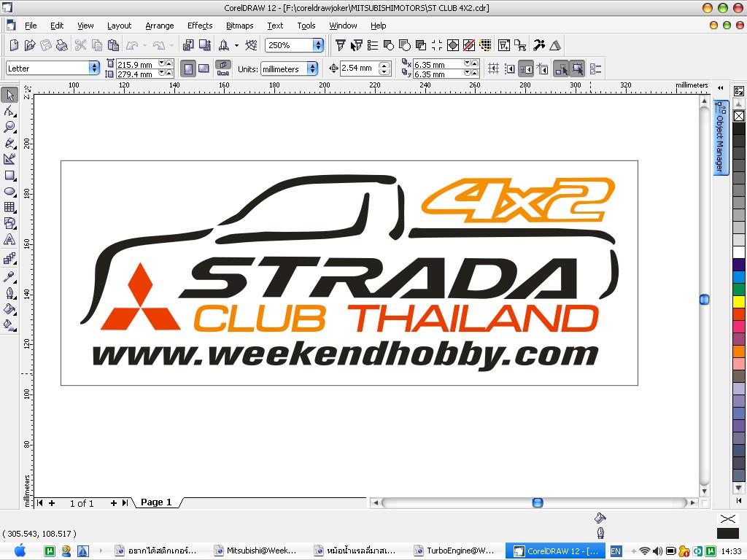Select the Ellipse tool
The image size is (747, 560).
9,192
